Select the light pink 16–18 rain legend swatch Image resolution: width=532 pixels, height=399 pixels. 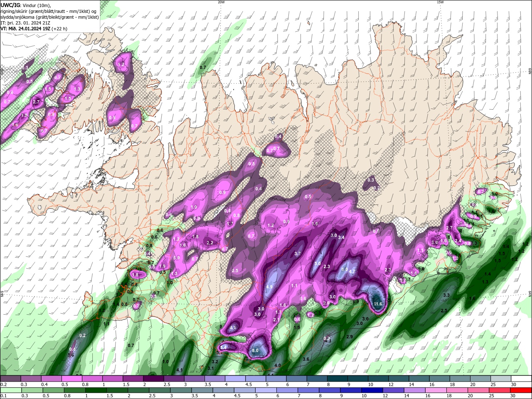tap(436, 390)
